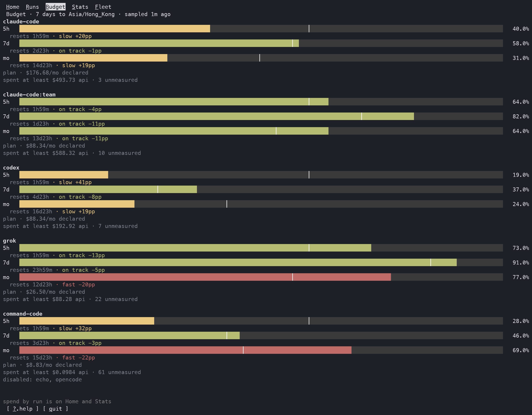532x415 pixels.
Task: Click the 69.0% usage value
Action: [x=520, y=350]
